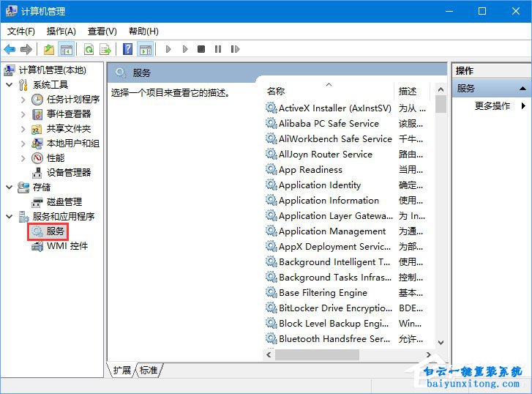Image resolution: width=532 pixels, height=394 pixels.
Task: Click gear icon of ActiveX Installer service
Action: point(271,108)
